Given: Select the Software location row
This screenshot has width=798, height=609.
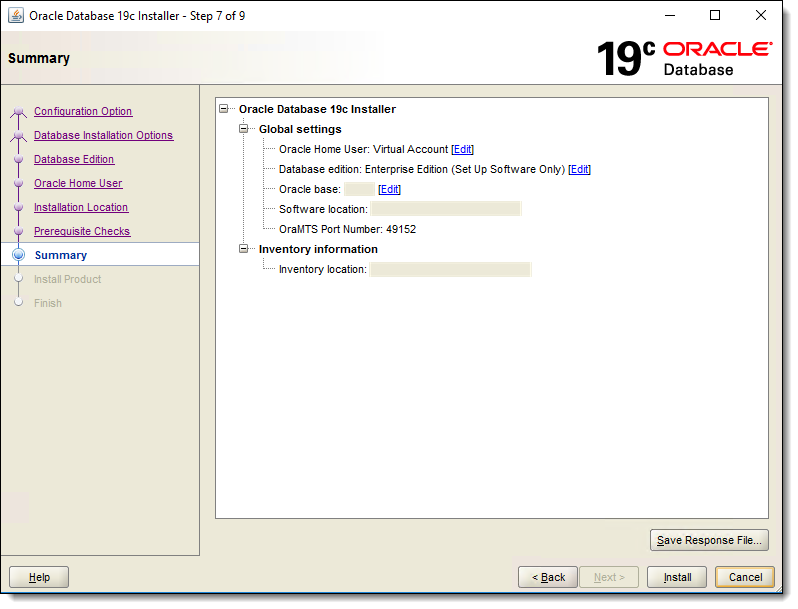Looking at the screenshot, I should [x=400, y=209].
